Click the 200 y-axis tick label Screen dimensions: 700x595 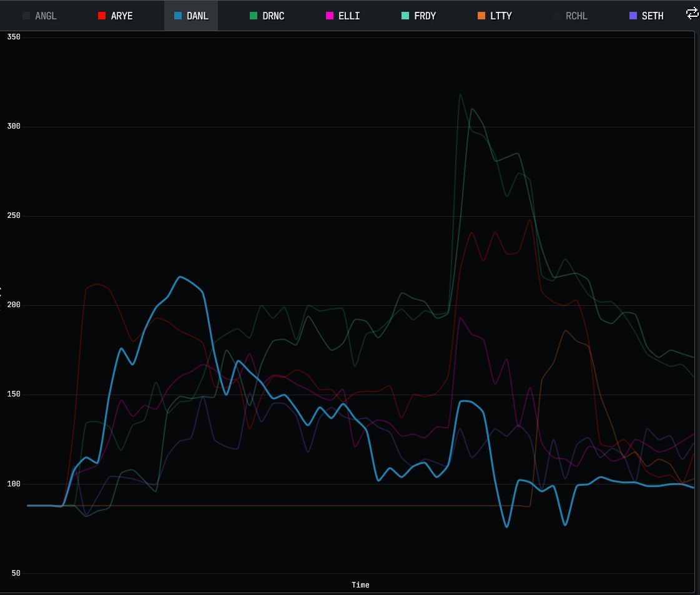tap(14, 305)
